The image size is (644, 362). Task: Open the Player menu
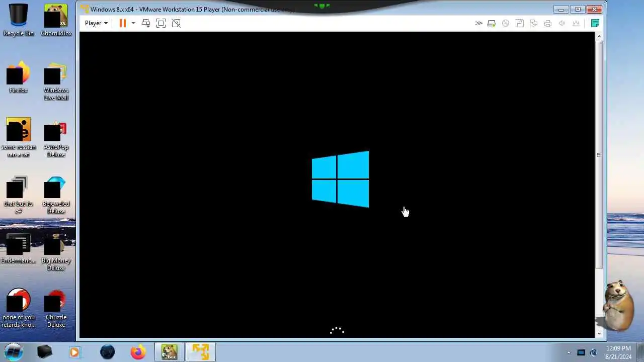96,23
